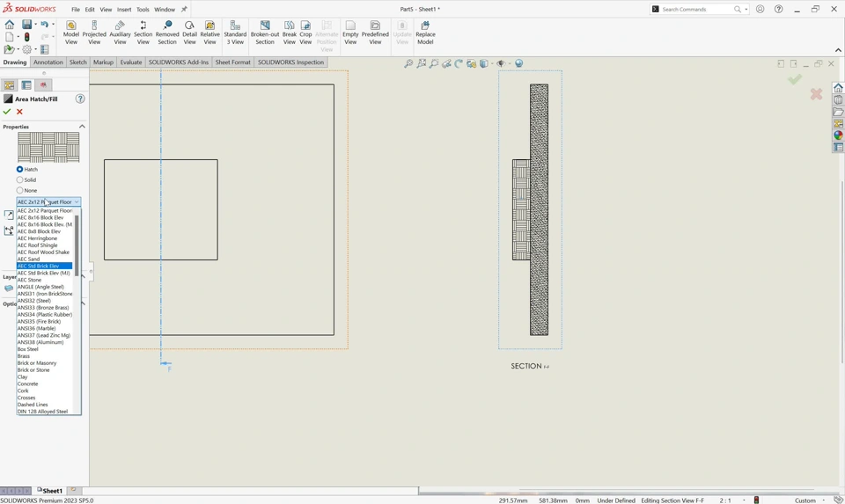Insert a Removed Section

tap(167, 33)
